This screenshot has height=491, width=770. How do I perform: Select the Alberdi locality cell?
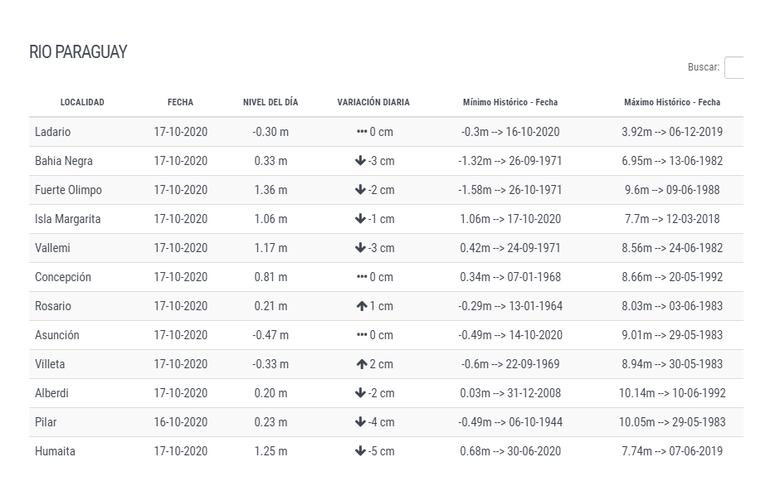[x=52, y=393]
